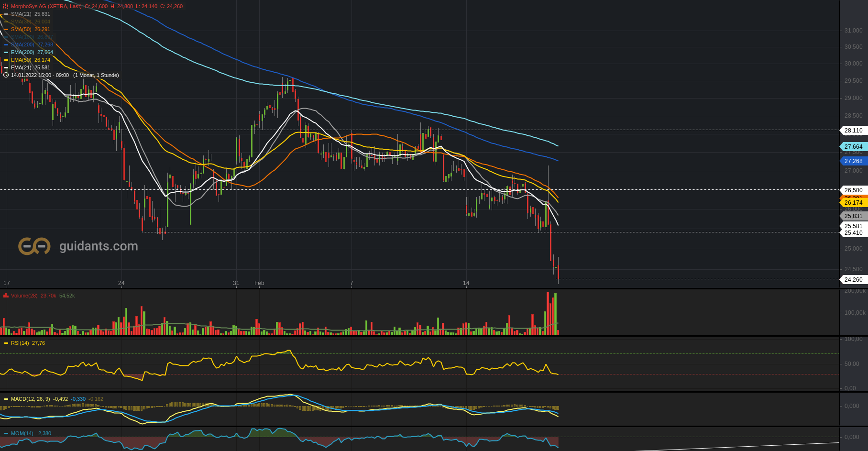Select the 26,500 price line tag
The height and width of the screenshot is (451, 868).
tap(853, 190)
